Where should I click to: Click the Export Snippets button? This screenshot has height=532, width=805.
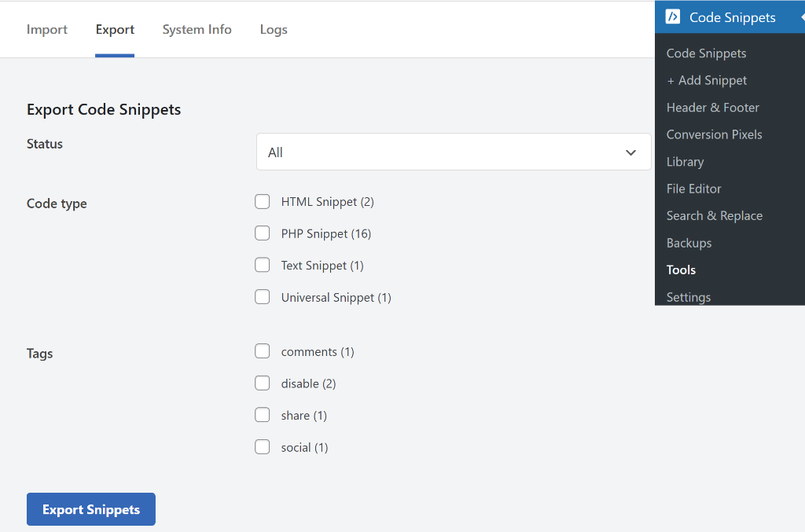(91, 509)
